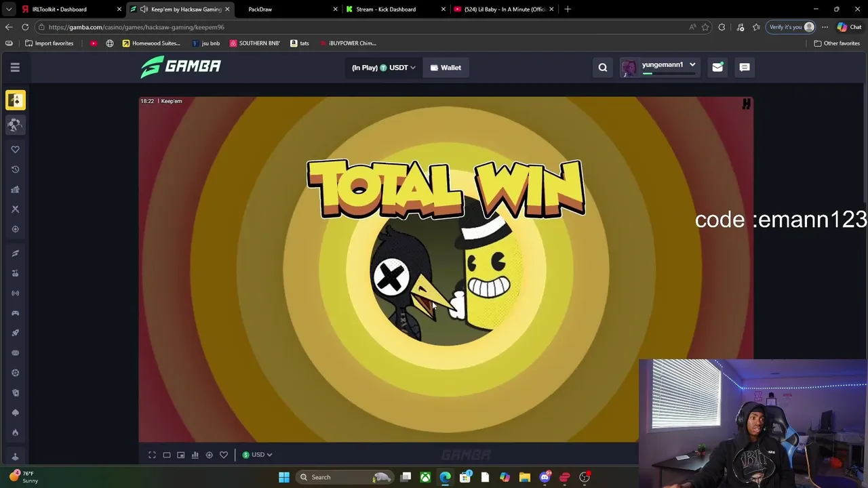Click the crosshair target icon below game
Viewport: 868px width, 488px height.
[x=209, y=455]
